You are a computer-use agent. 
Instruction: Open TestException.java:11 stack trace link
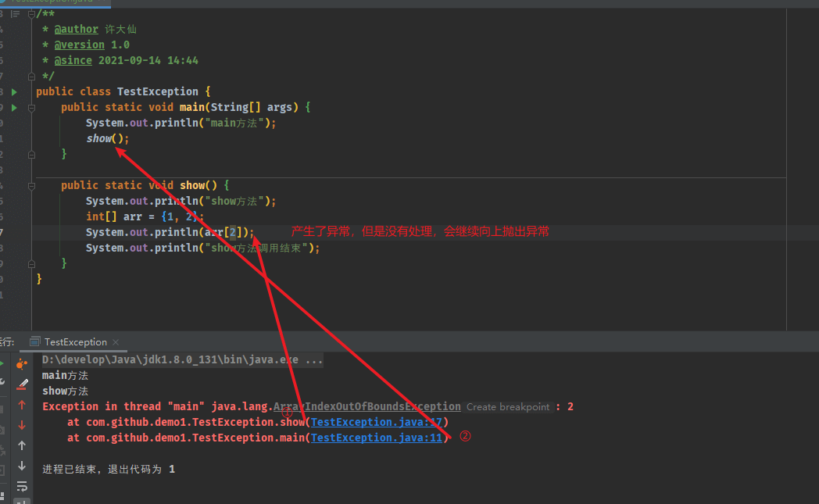coord(377,438)
